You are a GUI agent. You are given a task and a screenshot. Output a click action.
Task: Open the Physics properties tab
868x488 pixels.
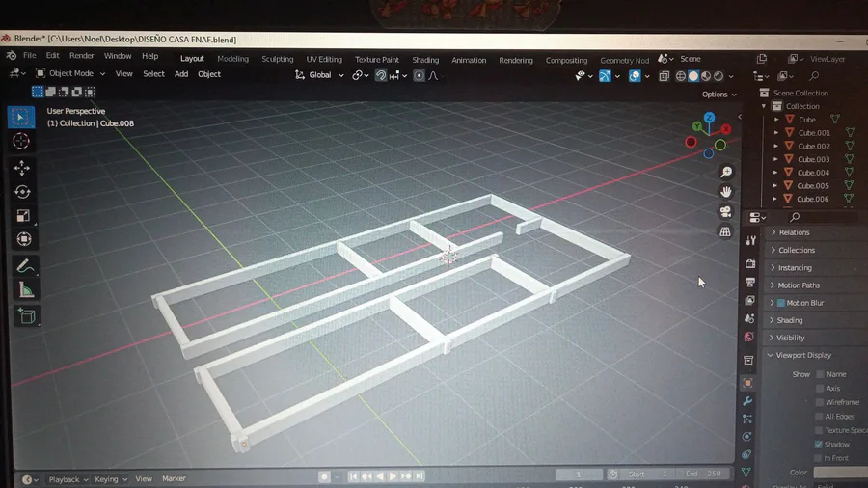746,437
